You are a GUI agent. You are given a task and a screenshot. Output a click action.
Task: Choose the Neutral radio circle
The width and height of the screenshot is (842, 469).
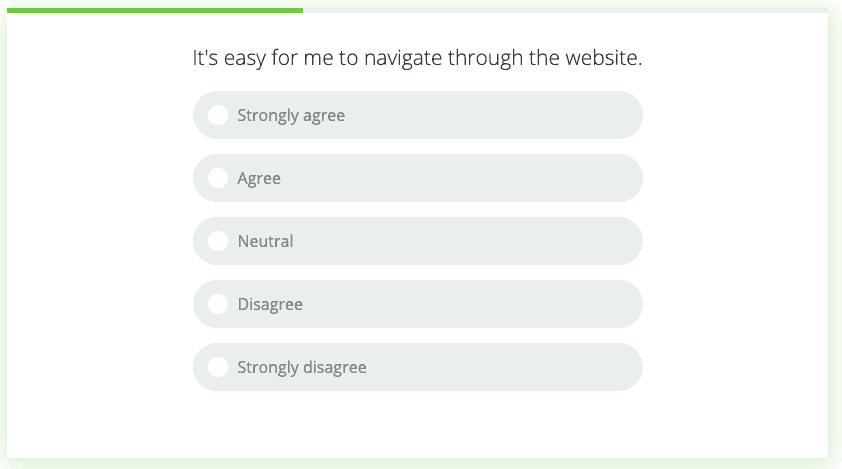[218, 241]
